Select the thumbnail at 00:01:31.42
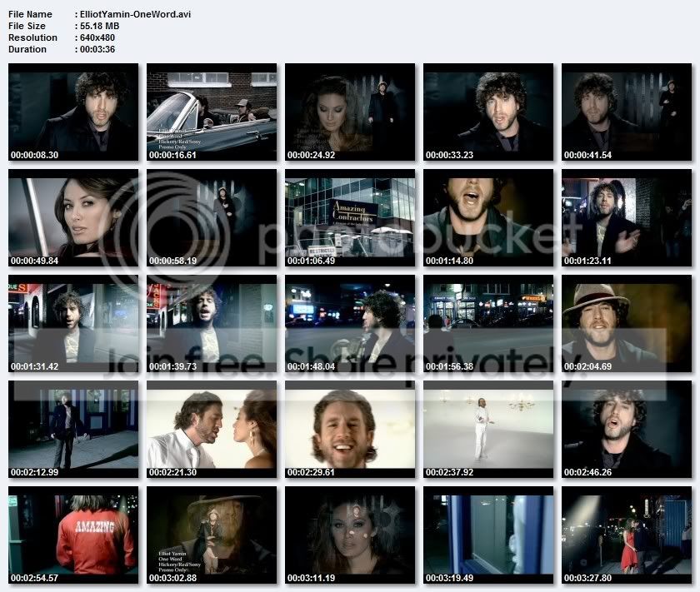700x592 pixels. tap(73, 323)
